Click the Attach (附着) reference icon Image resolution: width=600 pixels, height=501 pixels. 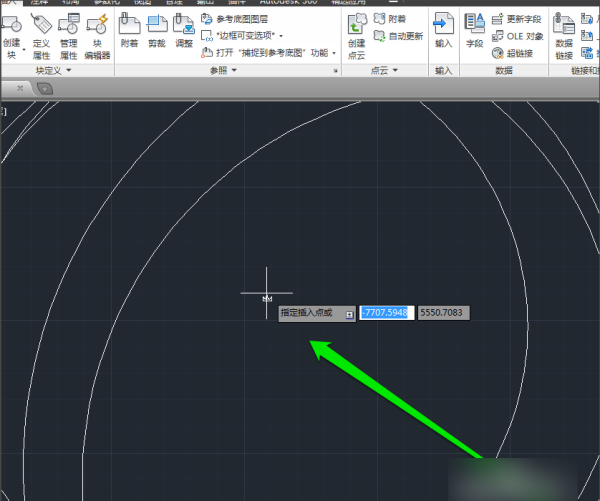click(129, 32)
